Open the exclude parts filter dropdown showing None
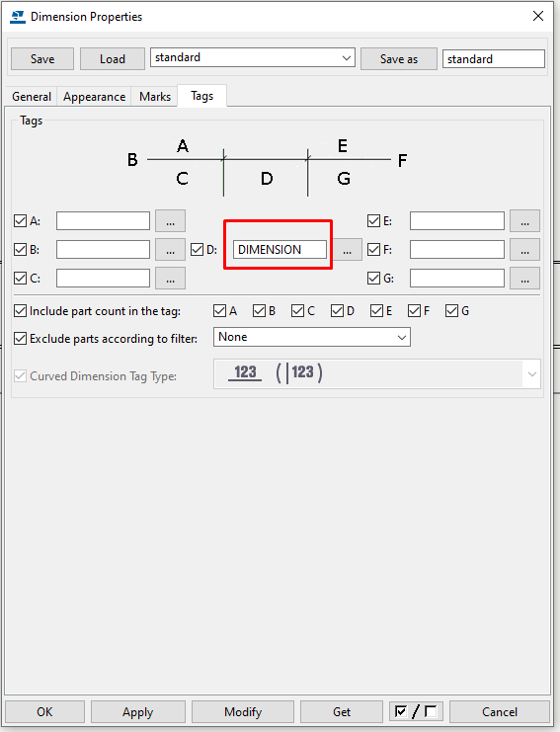560x732 pixels. click(312, 337)
